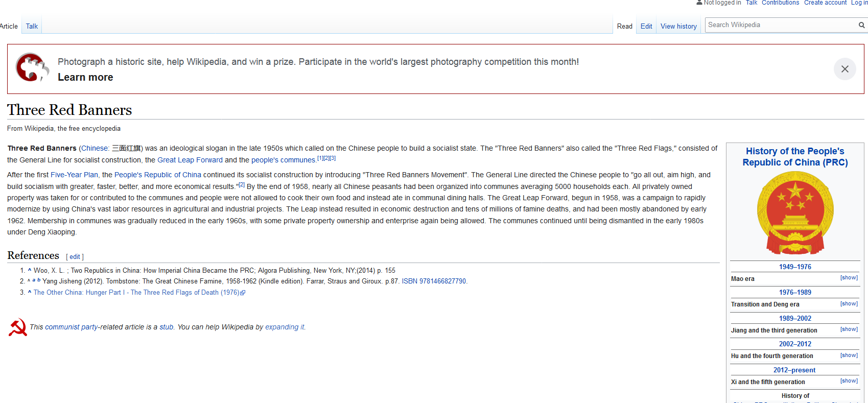The width and height of the screenshot is (868, 403).
Task: Jump back via reference 2 backlink b
Action: 39,280
